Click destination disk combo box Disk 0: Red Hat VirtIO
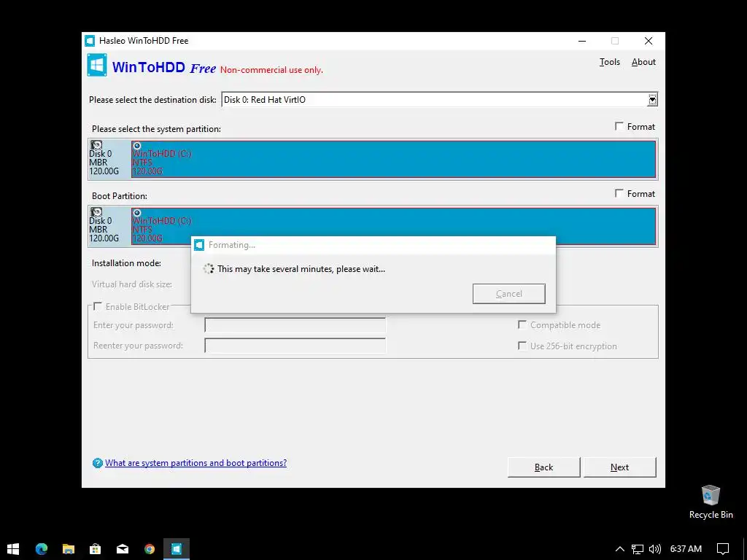The height and width of the screenshot is (560, 747). pyautogui.click(x=439, y=100)
